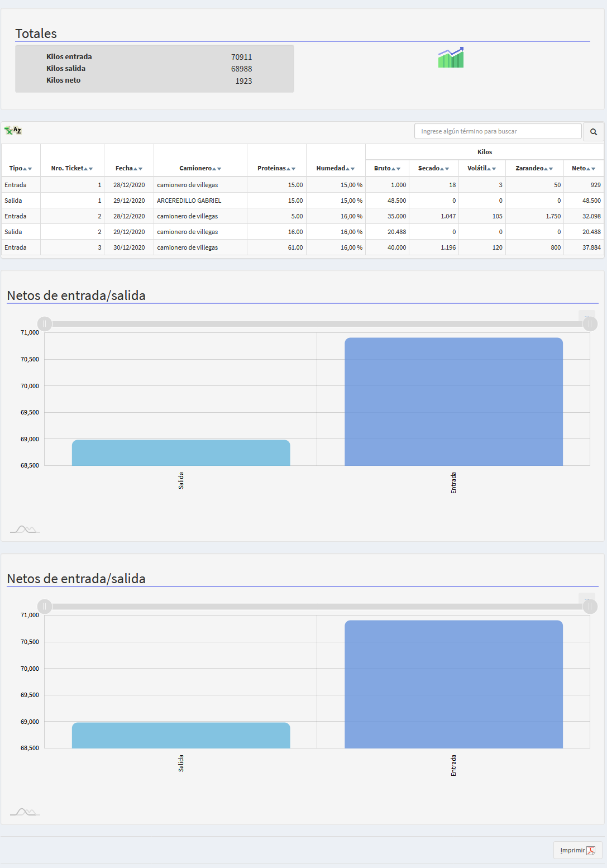Sort table by the Tipo column
Image resolution: width=607 pixels, height=868 pixels.
(x=20, y=168)
